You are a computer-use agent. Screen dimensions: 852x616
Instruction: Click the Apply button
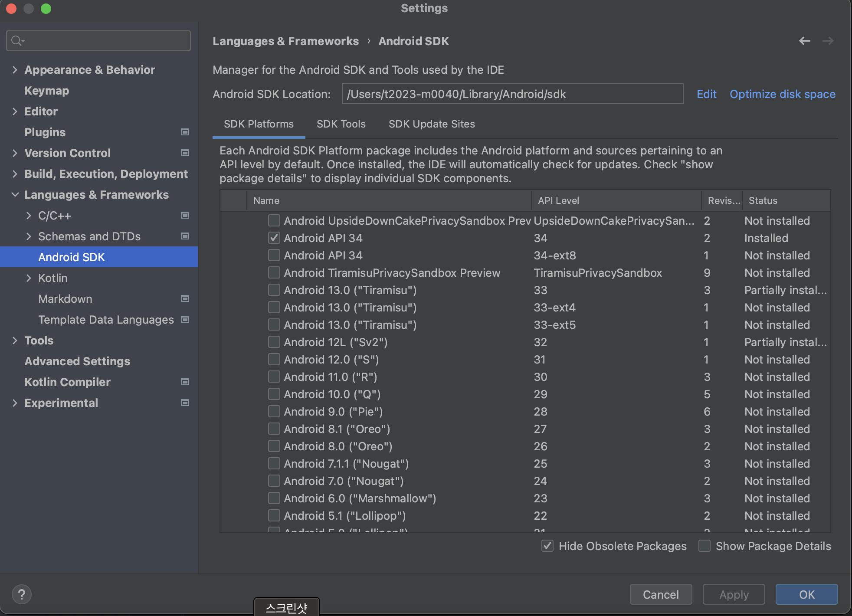click(x=734, y=594)
